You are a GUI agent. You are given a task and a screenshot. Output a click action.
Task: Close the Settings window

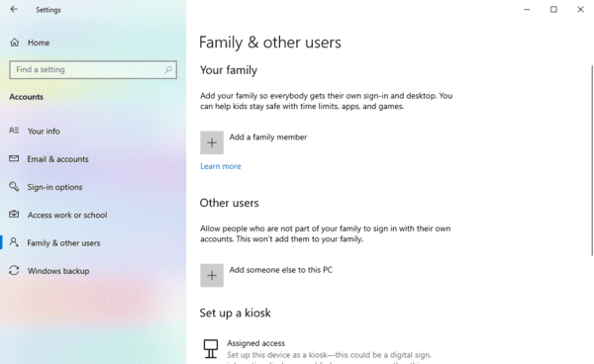580,10
